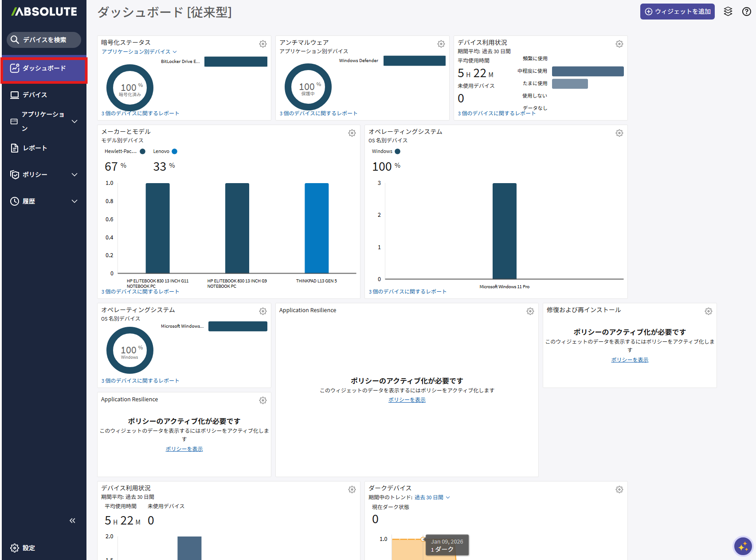Click the AI assistant sparkle icon
The width and height of the screenshot is (756, 560).
click(x=743, y=546)
